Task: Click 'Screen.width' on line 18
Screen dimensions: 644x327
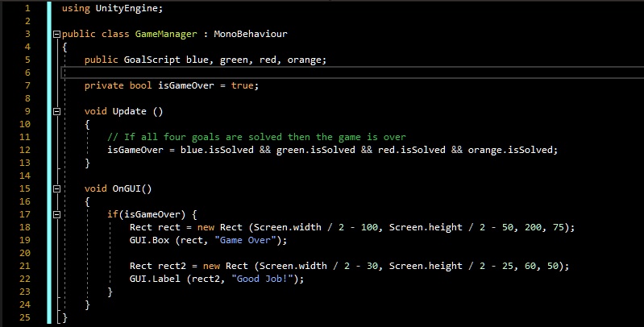Action: point(288,227)
